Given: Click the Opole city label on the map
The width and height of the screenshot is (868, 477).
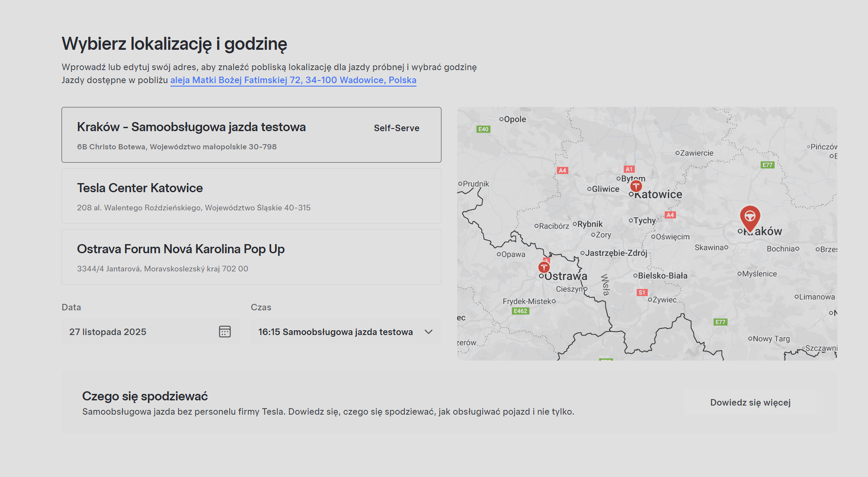Looking at the screenshot, I should [x=515, y=119].
